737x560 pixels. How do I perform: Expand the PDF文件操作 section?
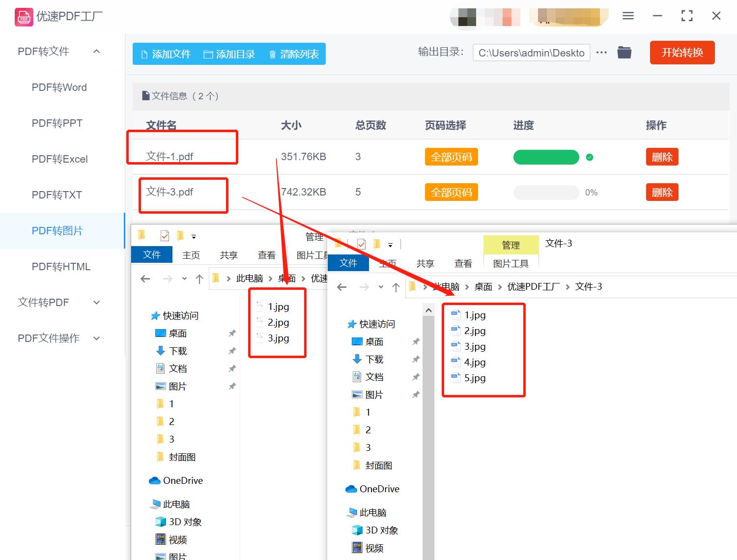(x=96, y=338)
